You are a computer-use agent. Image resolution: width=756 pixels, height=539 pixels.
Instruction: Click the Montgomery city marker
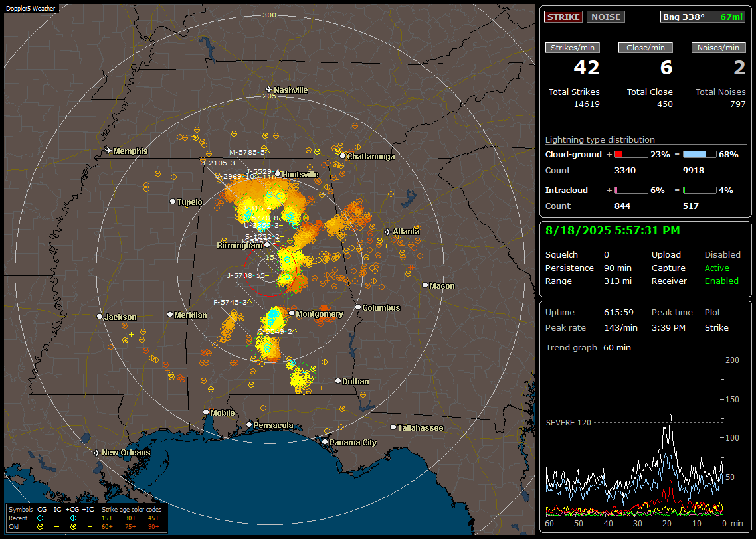(292, 313)
